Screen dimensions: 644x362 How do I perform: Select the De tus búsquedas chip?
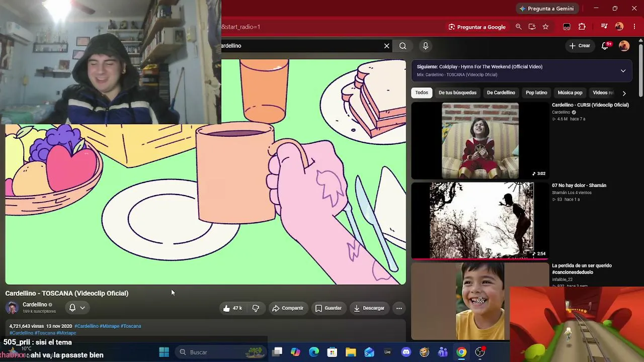[457, 93]
